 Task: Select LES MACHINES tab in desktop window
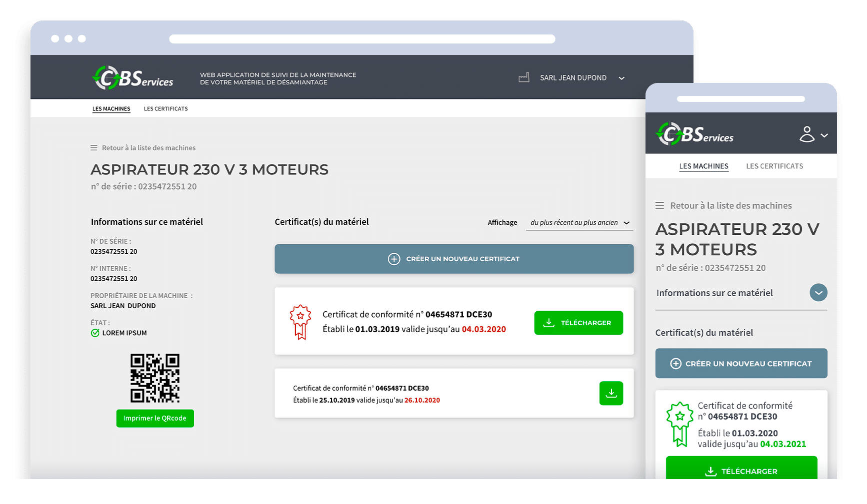click(x=111, y=109)
